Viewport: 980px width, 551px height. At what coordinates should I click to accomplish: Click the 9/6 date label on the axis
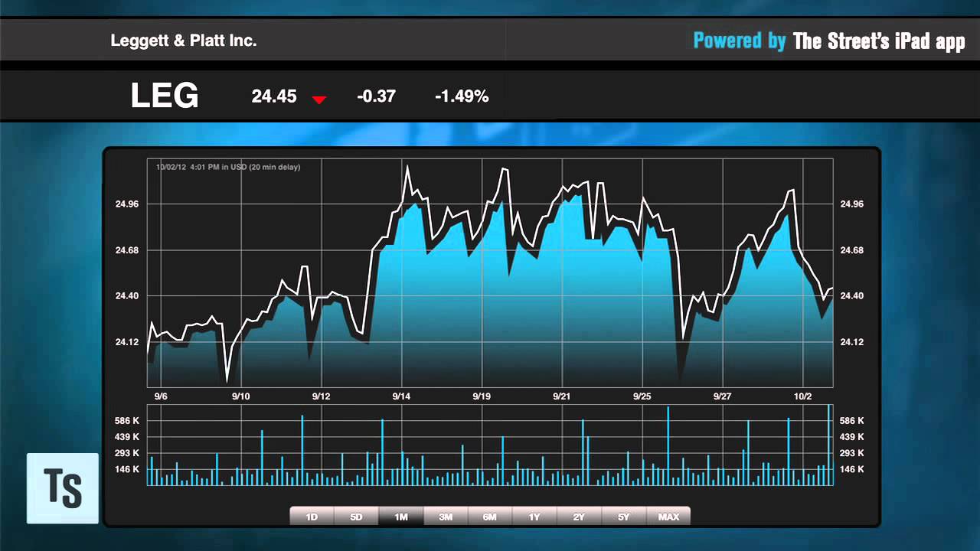coord(161,396)
